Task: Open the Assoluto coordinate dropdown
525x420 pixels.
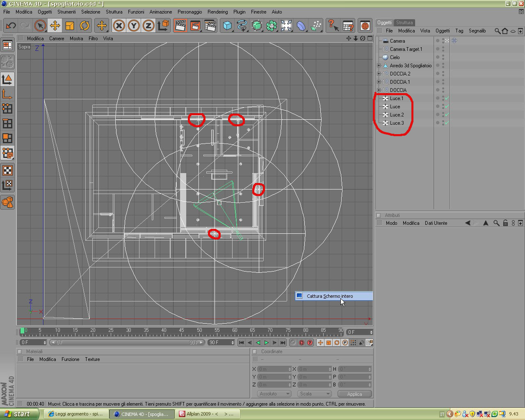Action: click(x=274, y=394)
